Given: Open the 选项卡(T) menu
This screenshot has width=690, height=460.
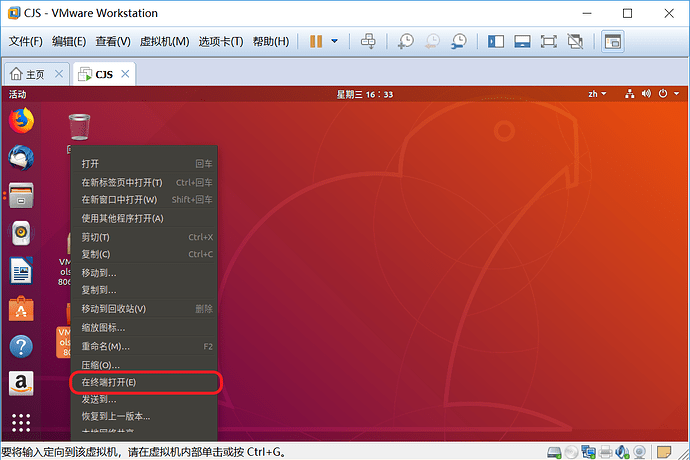Looking at the screenshot, I should pos(220,41).
